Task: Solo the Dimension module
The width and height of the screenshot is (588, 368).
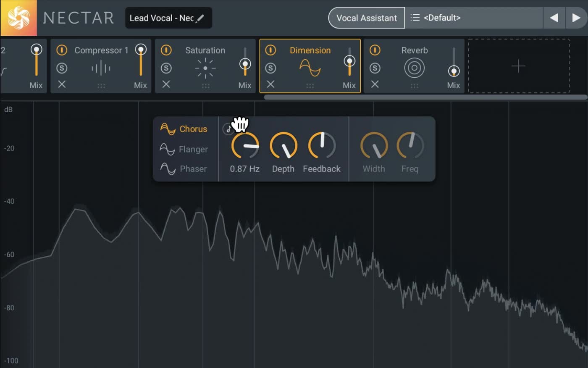Action: (270, 68)
